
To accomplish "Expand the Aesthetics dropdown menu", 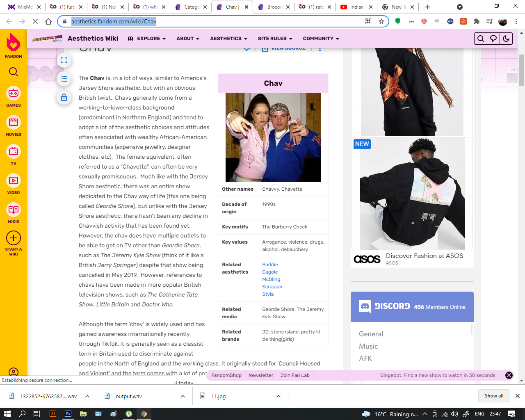I will (229, 39).
